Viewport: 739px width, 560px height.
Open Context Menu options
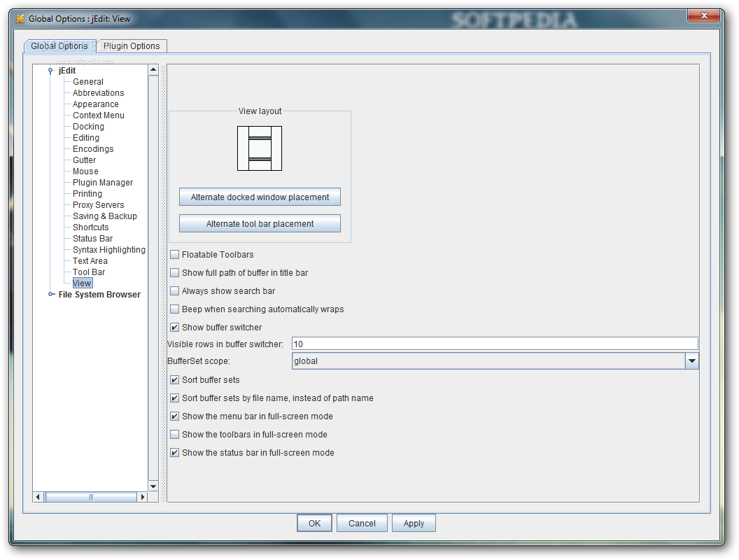coord(99,115)
